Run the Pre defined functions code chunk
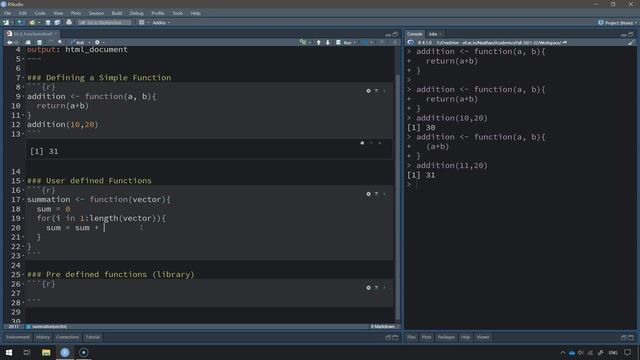Screen dimensions: 640x360 (x=384, y=288)
